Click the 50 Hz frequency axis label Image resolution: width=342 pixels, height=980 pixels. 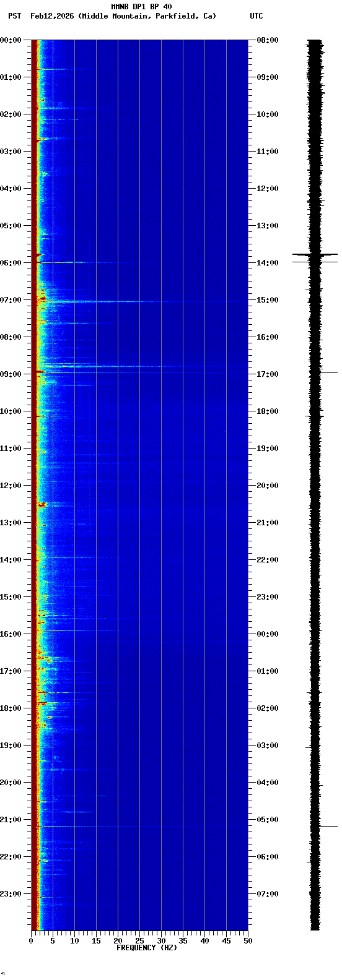(x=248, y=941)
